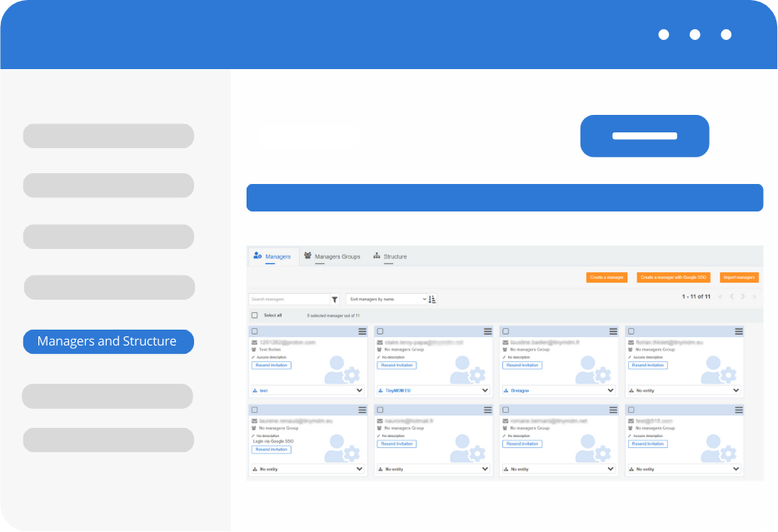Screen dimensions: 778x532
Task: Tick the checkbox on the Bretagne manager card
Action: 505,331
